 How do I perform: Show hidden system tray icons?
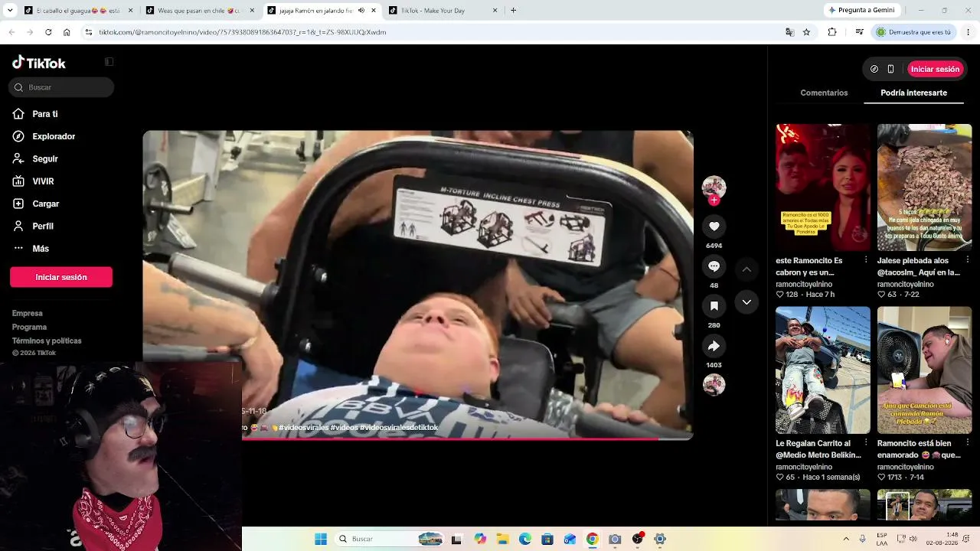coord(846,539)
